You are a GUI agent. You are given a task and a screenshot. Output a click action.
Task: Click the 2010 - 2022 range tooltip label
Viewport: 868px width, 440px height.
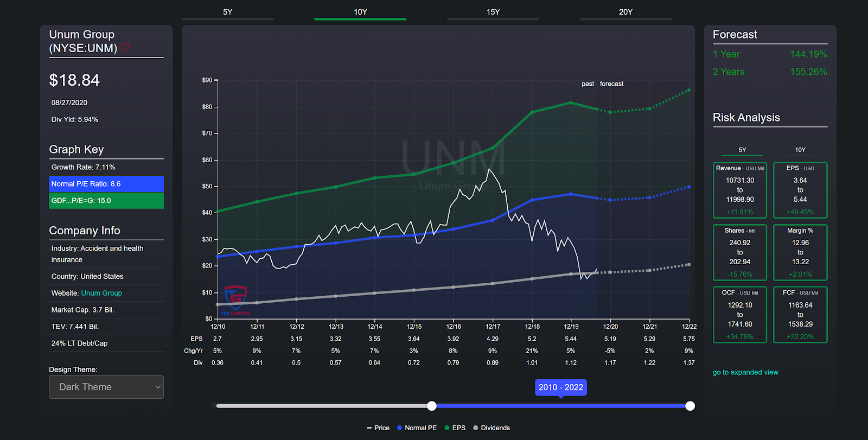pyautogui.click(x=561, y=387)
